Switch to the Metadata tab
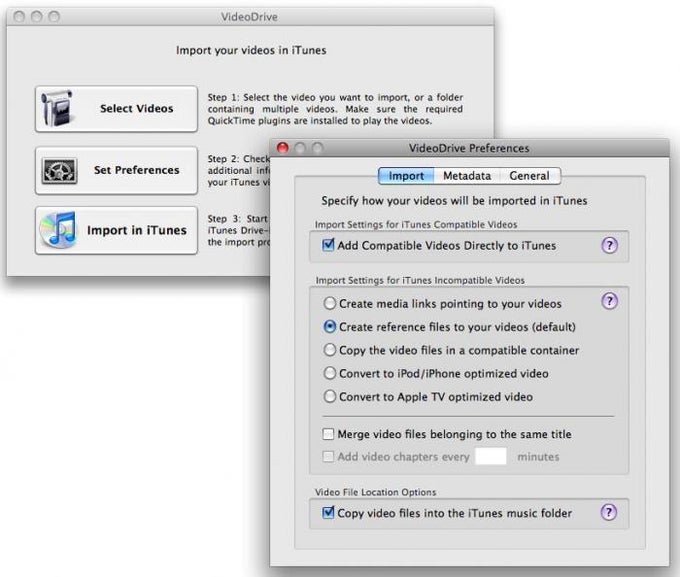The image size is (680, 577). [x=467, y=176]
